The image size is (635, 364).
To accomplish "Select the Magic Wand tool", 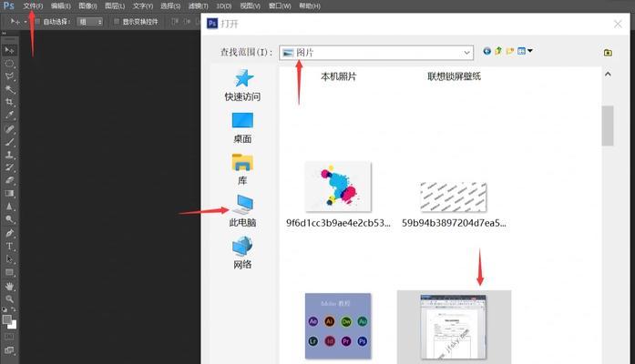I will pyautogui.click(x=9, y=89).
